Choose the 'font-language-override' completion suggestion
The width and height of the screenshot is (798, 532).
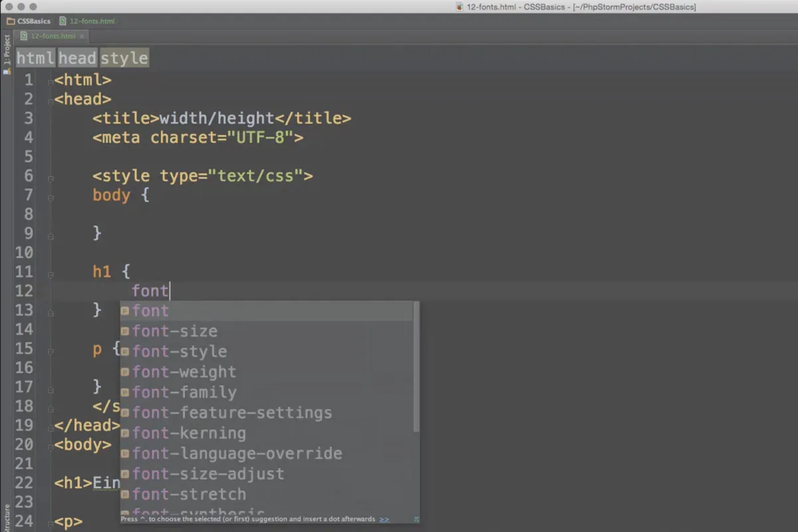[x=266, y=454]
